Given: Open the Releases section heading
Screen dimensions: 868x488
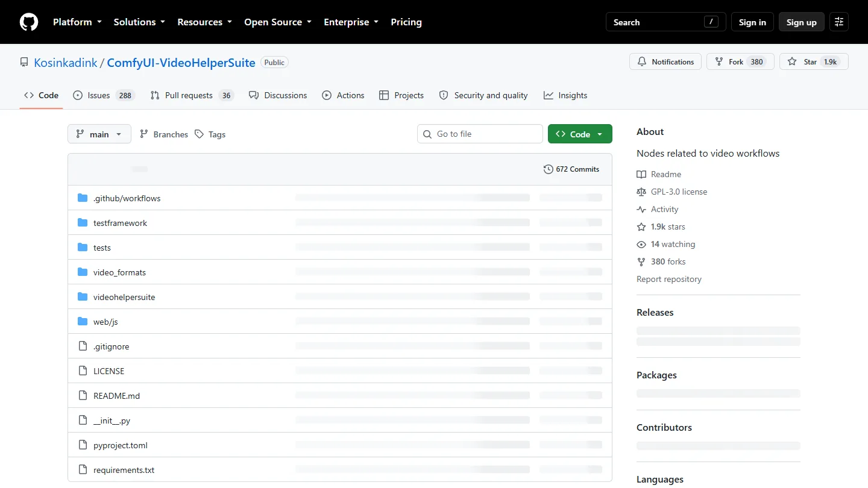Looking at the screenshot, I should tap(655, 312).
